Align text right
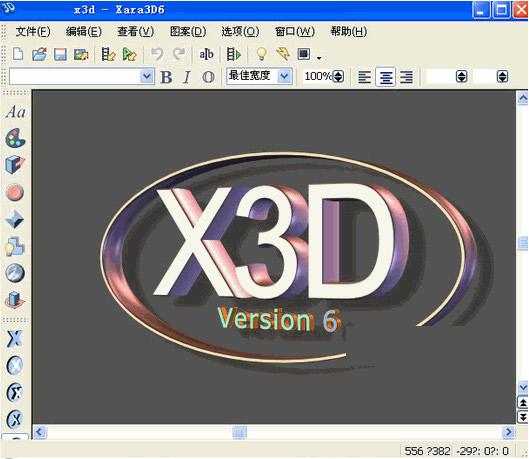The image size is (529, 459). [x=407, y=77]
